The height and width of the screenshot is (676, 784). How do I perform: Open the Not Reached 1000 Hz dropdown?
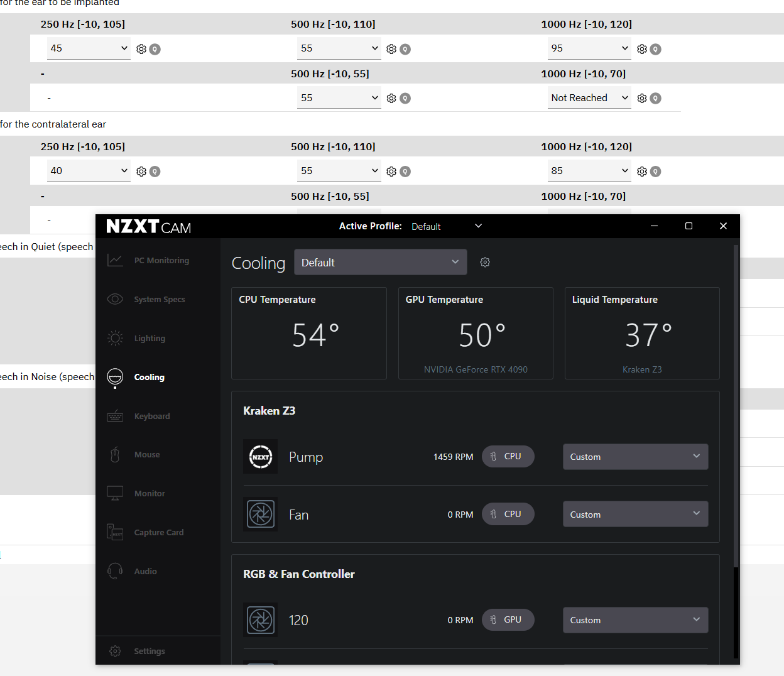(x=589, y=98)
